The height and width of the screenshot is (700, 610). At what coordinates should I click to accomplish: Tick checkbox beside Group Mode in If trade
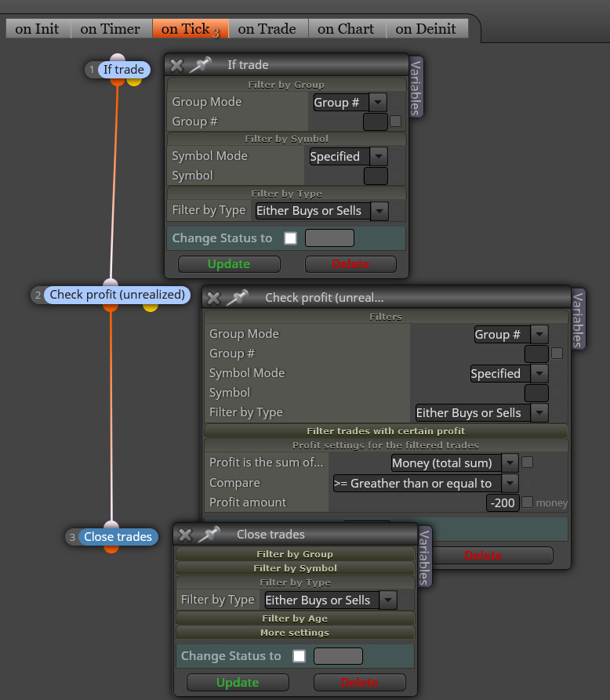[396, 102]
